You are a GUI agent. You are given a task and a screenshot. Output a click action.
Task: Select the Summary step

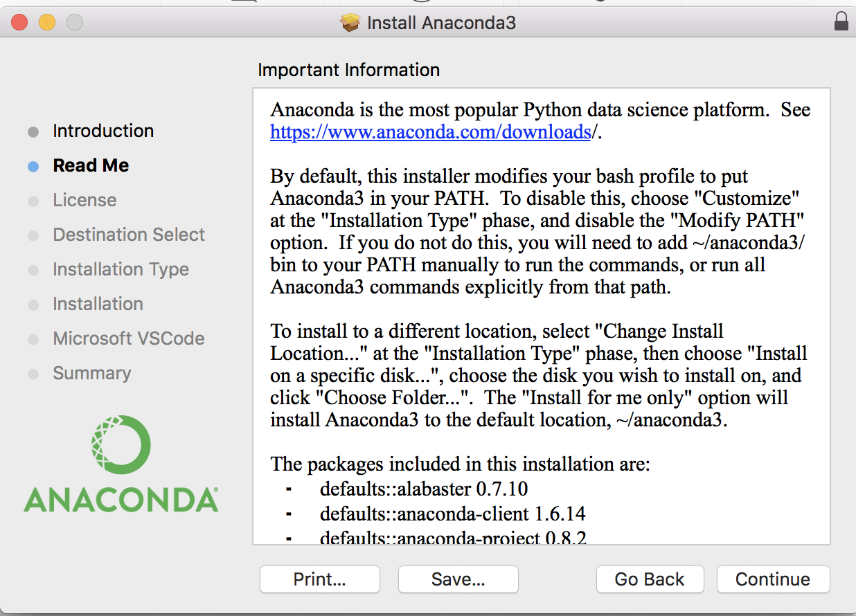point(91,373)
